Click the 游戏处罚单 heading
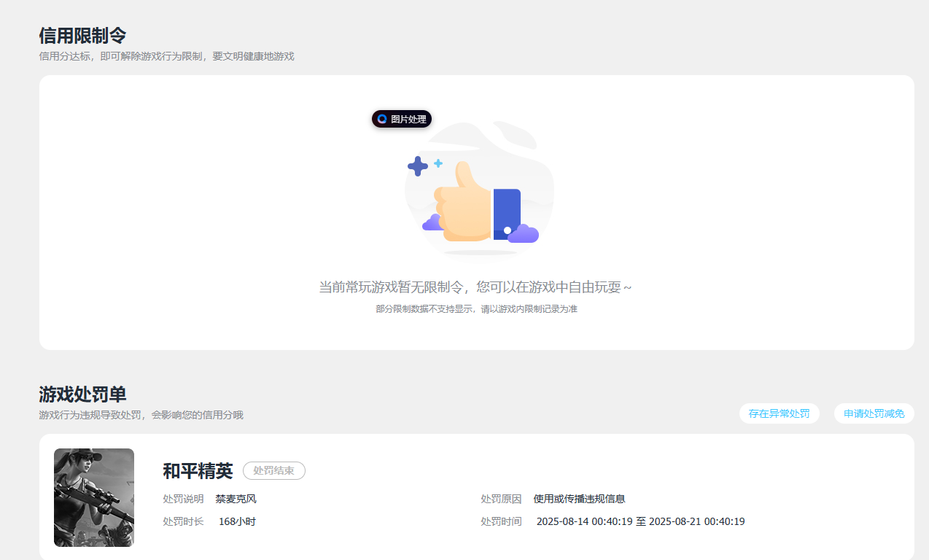 82,394
